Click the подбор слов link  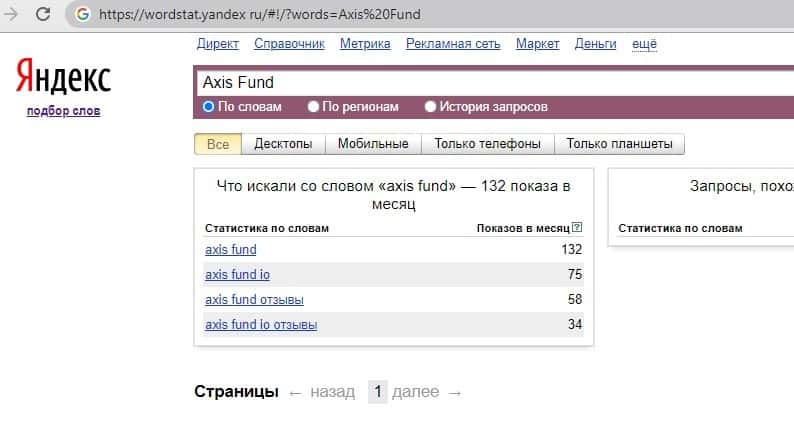[63, 111]
